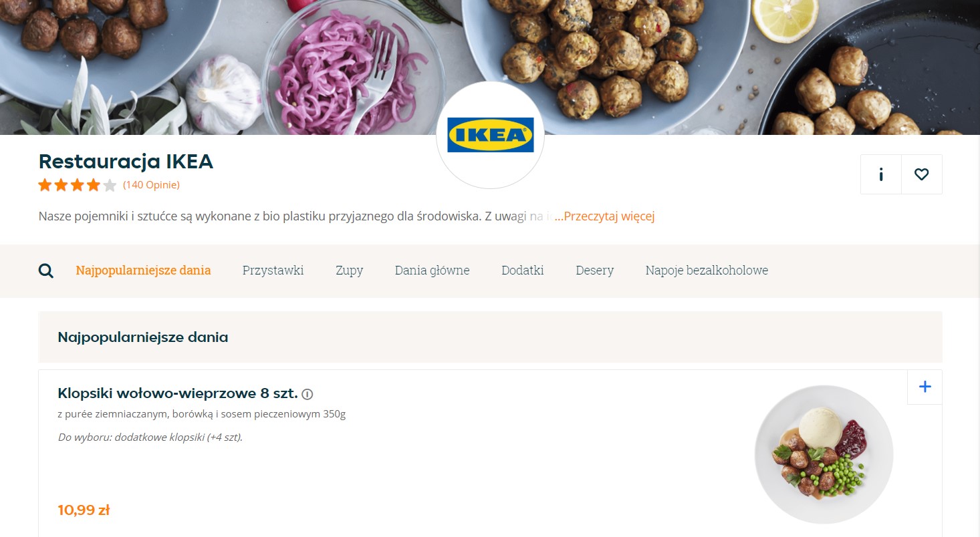Image resolution: width=980 pixels, height=537 pixels.
Task: Click the menu search magnifier icon
Action: tap(46, 271)
